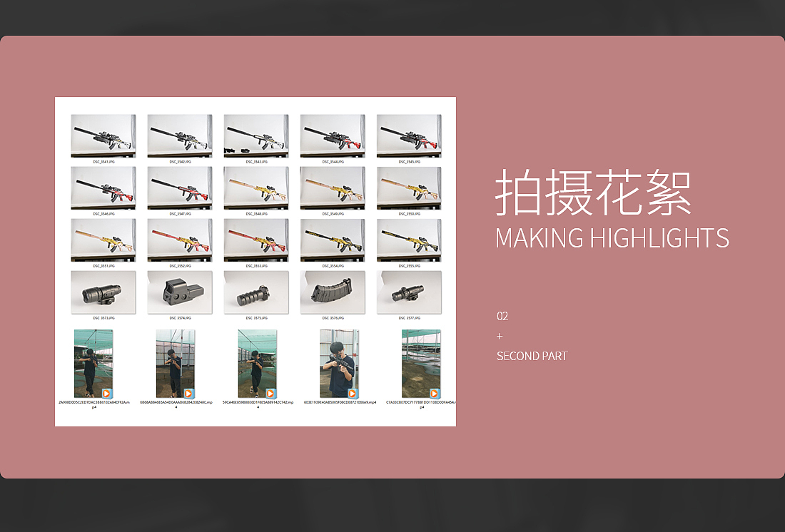The image size is (785, 532).
Task: Start video 603E1939E40A85005F08CDE8721066A9.mp4 via play icon
Action: [352, 392]
